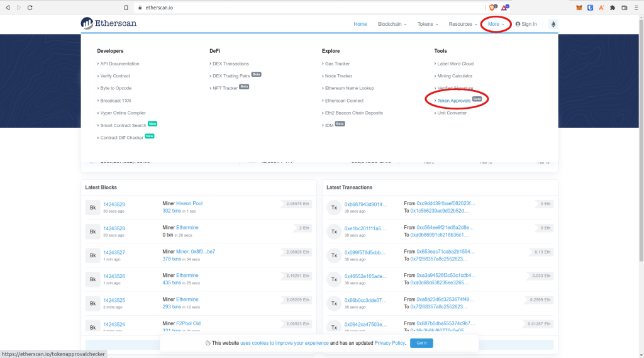644x358 pixels.
Task: Expand the Tokens dropdown menu
Action: click(x=428, y=25)
